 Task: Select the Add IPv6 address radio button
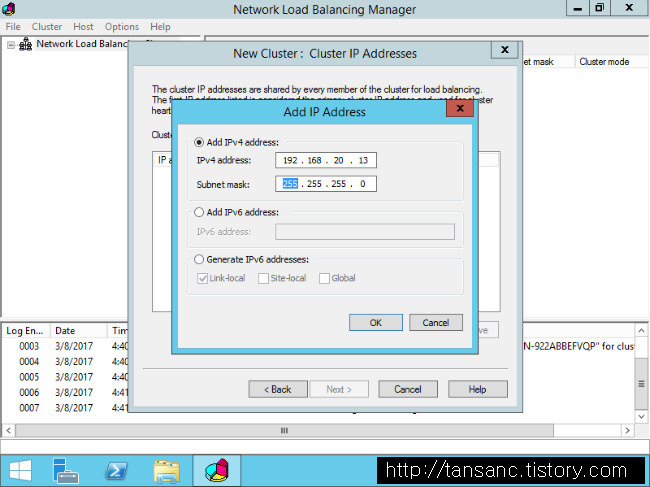pyautogui.click(x=199, y=212)
